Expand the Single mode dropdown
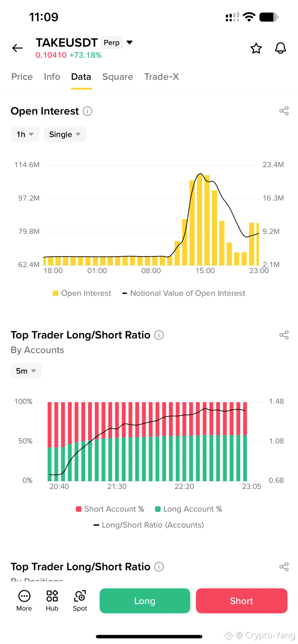 coord(65,134)
